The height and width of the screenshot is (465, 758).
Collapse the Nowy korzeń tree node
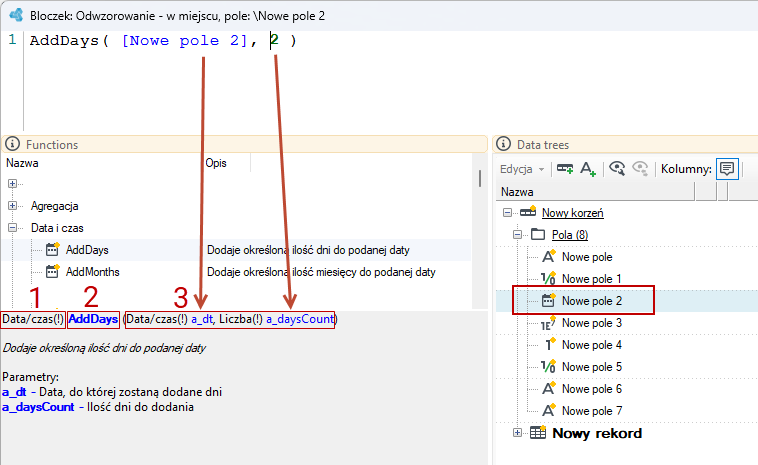[x=507, y=212]
